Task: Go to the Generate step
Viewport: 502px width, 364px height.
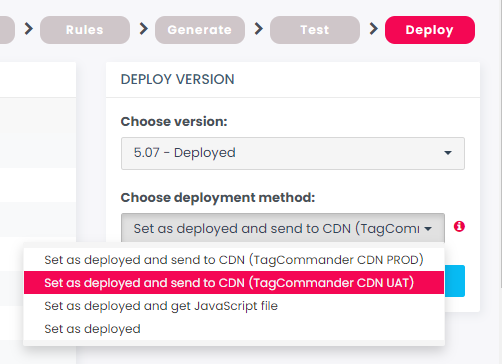Action: pos(200,30)
